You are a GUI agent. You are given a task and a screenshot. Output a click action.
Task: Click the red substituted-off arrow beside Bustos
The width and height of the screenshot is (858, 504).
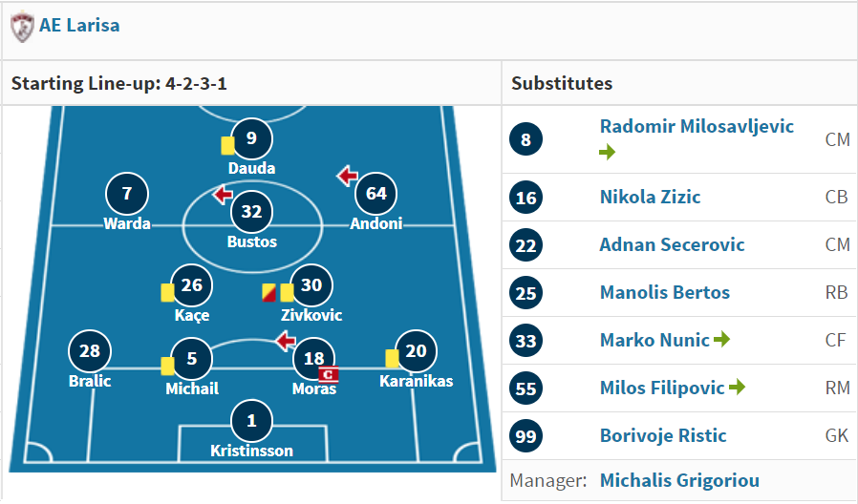point(223,194)
